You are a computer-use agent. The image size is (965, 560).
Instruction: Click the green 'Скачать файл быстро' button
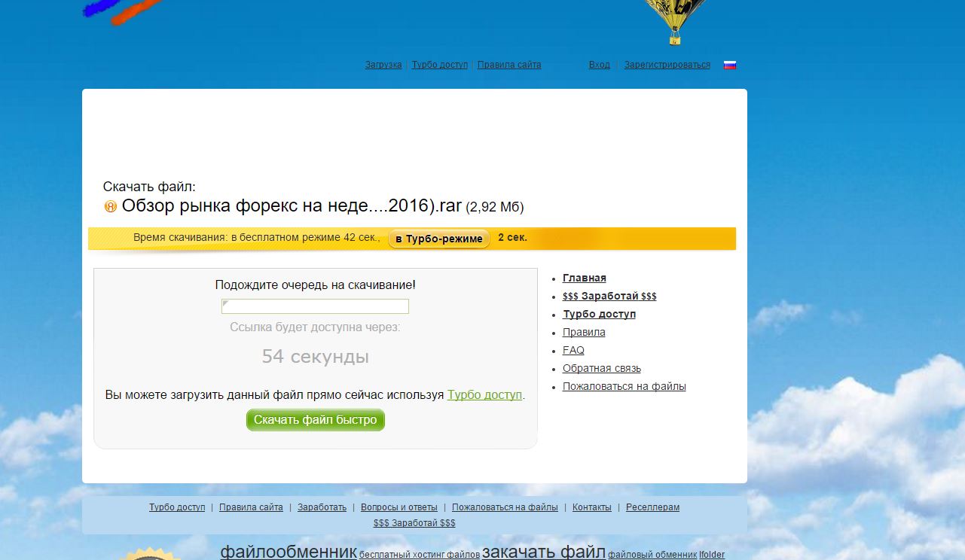click(x=316, y=420)
